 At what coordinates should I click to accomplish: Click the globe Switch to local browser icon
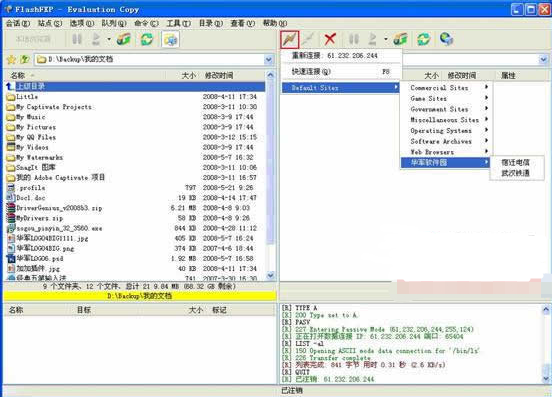click(x=446, y=39)
